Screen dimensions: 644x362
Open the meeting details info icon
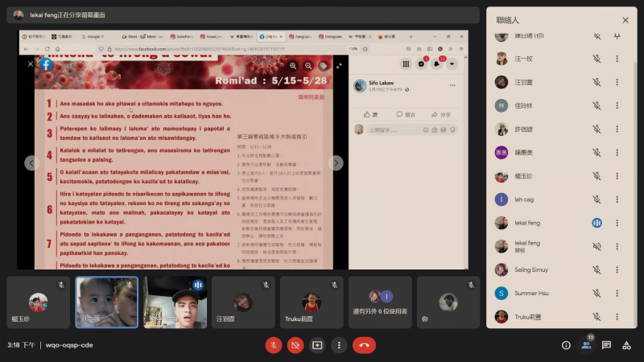[566, 345]
